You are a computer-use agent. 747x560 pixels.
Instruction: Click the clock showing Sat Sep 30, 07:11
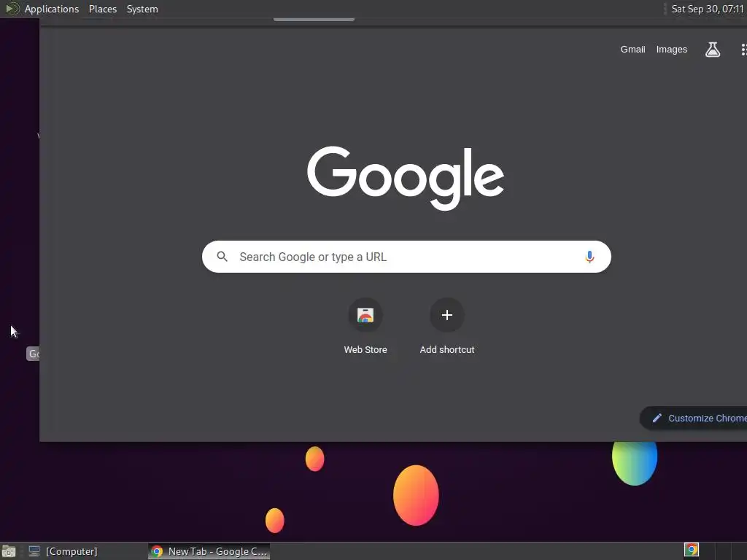pos(707,9)
